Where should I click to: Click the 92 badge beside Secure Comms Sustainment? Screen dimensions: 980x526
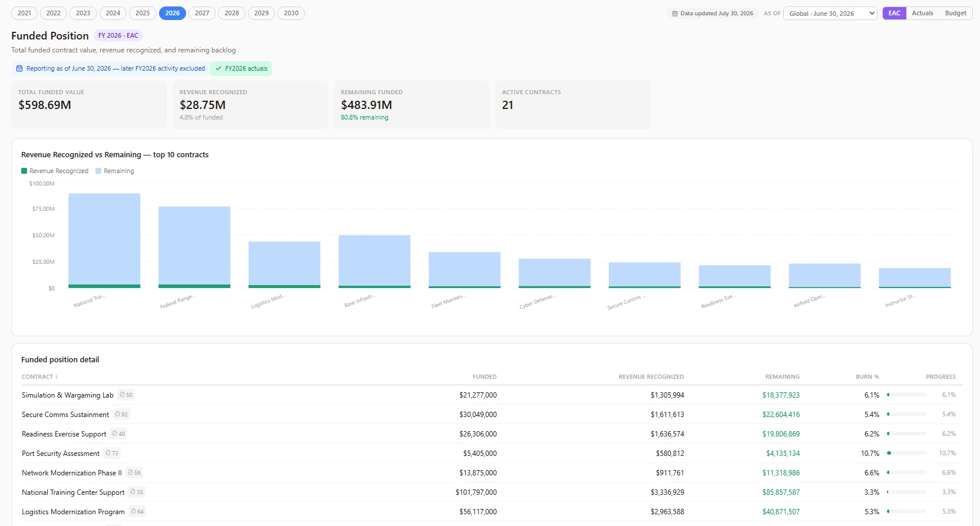[x=121, y=414]
